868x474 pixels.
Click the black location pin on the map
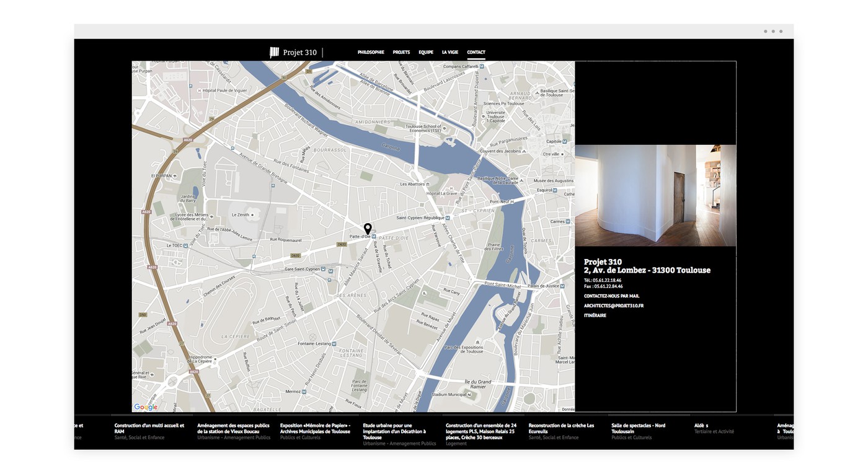368,229
